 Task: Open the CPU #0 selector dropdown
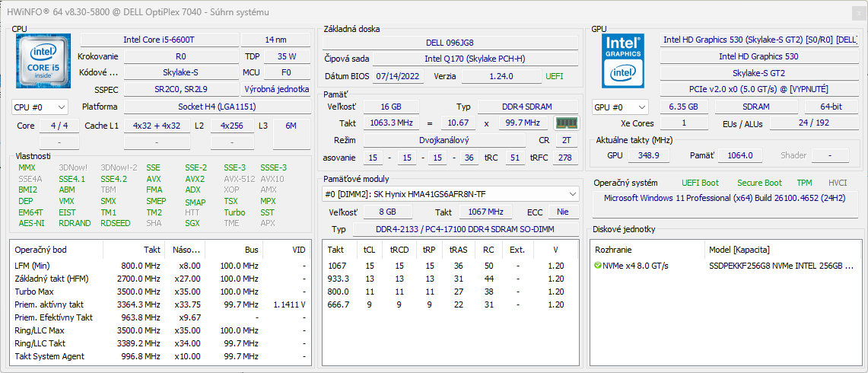40,107
